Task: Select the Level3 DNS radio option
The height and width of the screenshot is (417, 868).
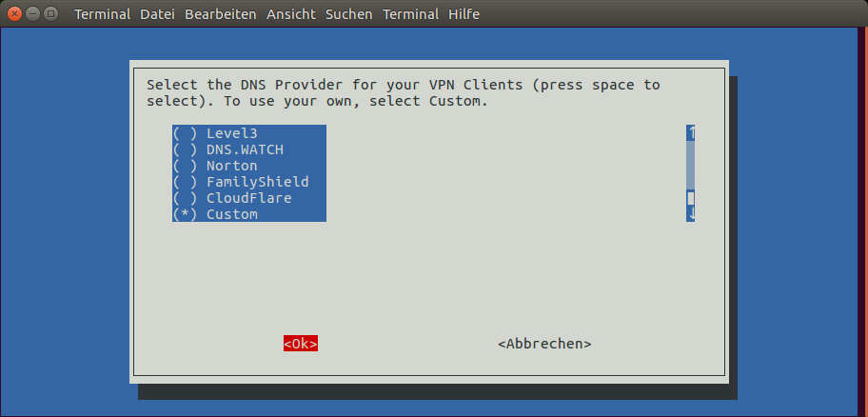Action: (249, 133)
